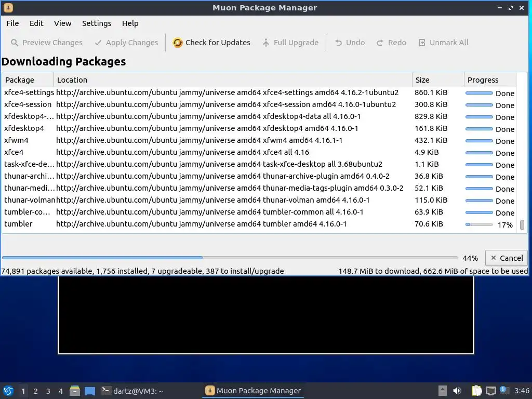Open the volume control tray icon
Image resolution: width=532 pixels, height=399 pixels.
point(457,391)
